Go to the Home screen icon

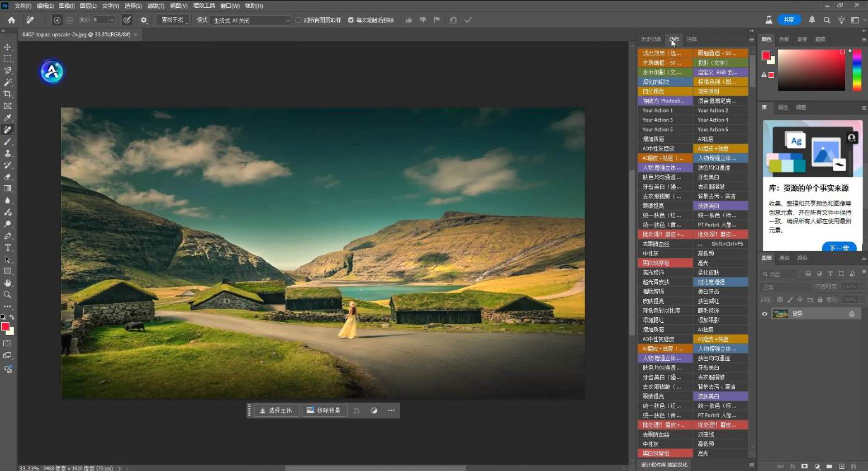[11, 20]
